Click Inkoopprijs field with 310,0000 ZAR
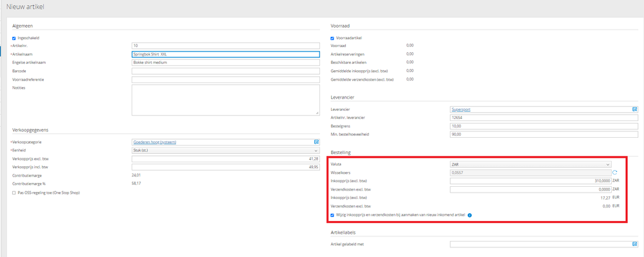This screenshot has width=644, height=257. pos(530,181)
